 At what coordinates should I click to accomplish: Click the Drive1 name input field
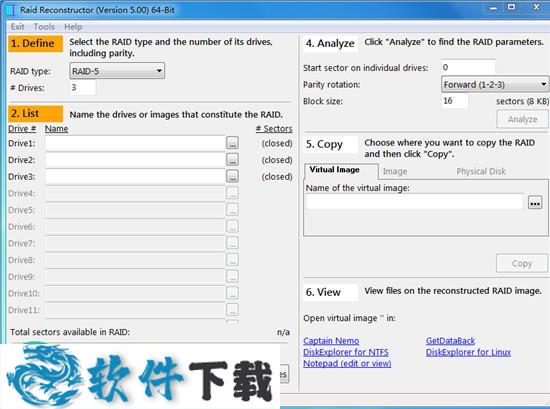point(135,143)
